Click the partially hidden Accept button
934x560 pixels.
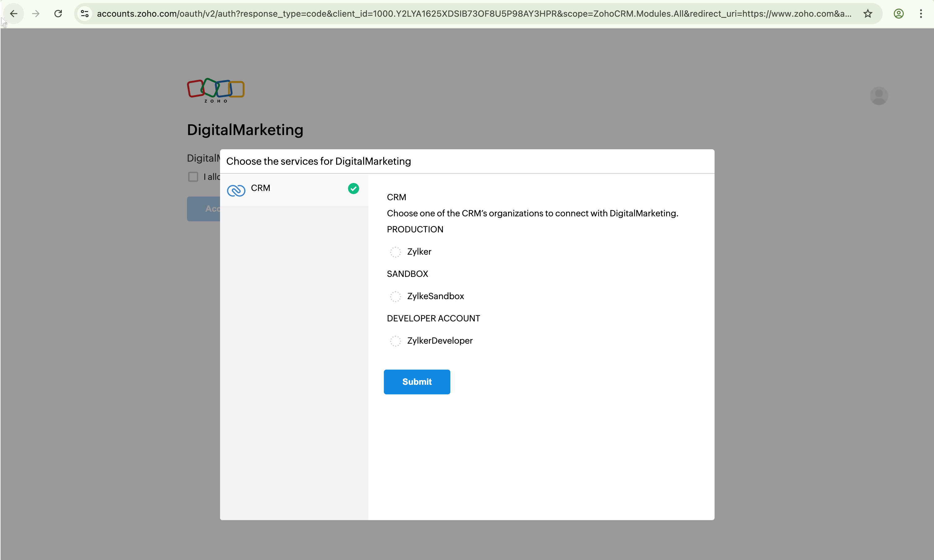(x=204, y=209)
